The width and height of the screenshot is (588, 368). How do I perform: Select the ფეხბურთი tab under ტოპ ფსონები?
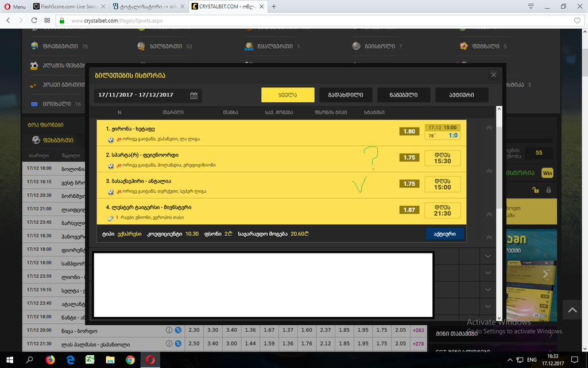point(53,140)
